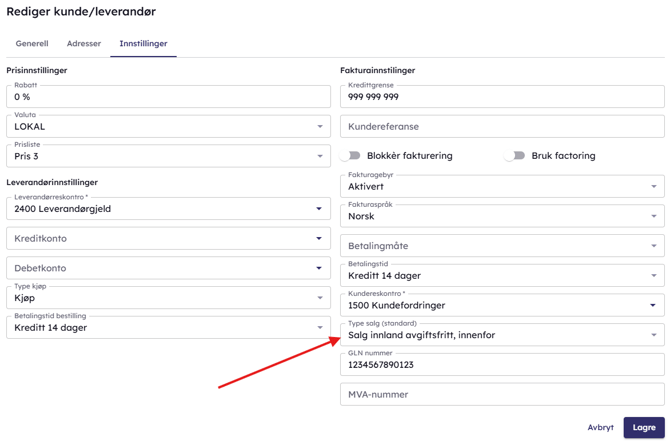The width and height of the screenshot is (670, 445).
Task: Open the Adresser tab
Action: pyautogui.click(x=84, y=44)
